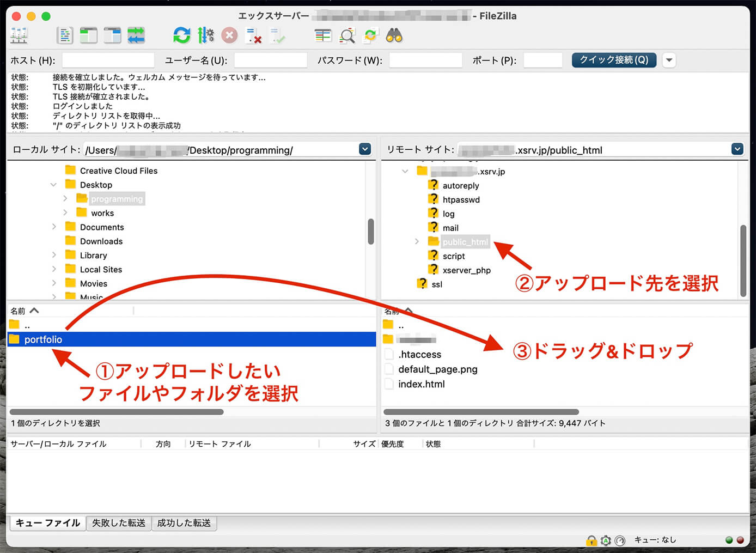756x553 pixels.
Task: Select the .htaccess file in the remote list
Action: click(x=420, y=354)
